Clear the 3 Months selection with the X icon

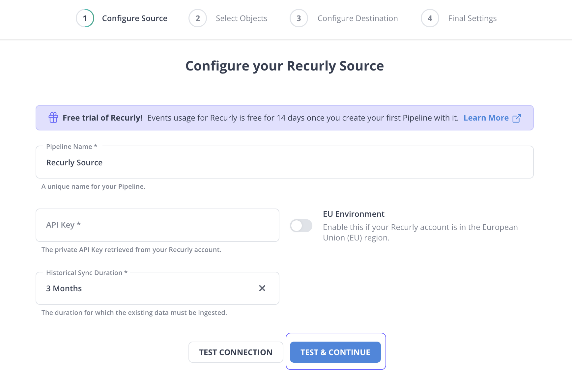(262, 288)
